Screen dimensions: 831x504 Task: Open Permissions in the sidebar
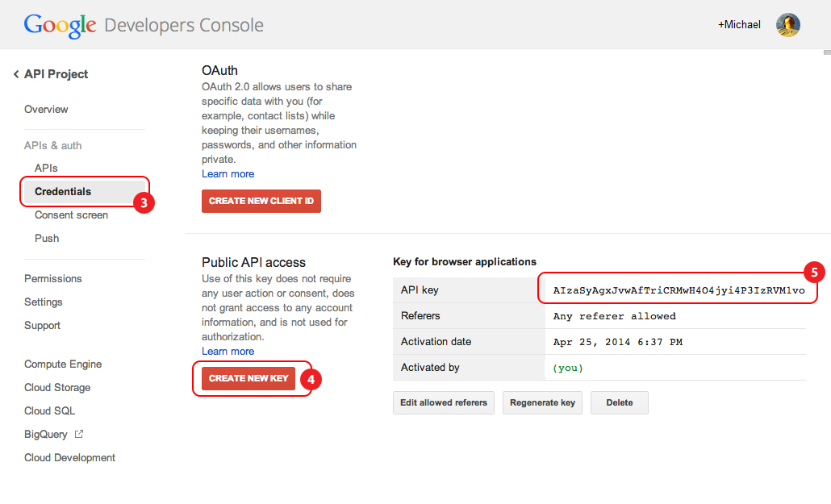click(x=53, y=279)
